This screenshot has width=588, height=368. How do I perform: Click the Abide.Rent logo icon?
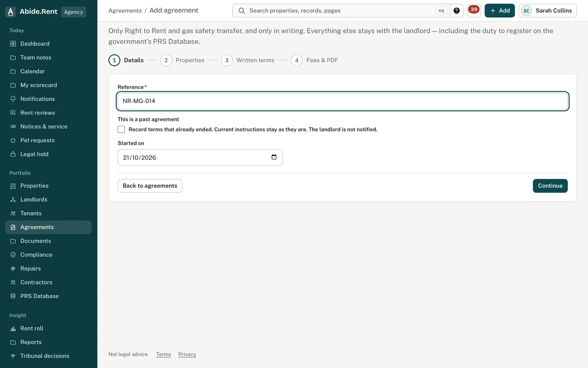coord(11,12)
